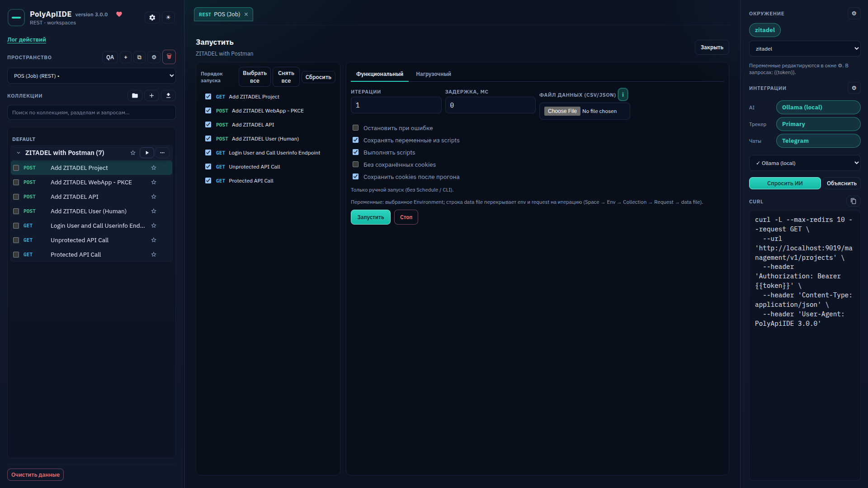Star the Add ZITADEL API request
The height and width of the screenshot is (488, 868).
(x=154, y=197)
